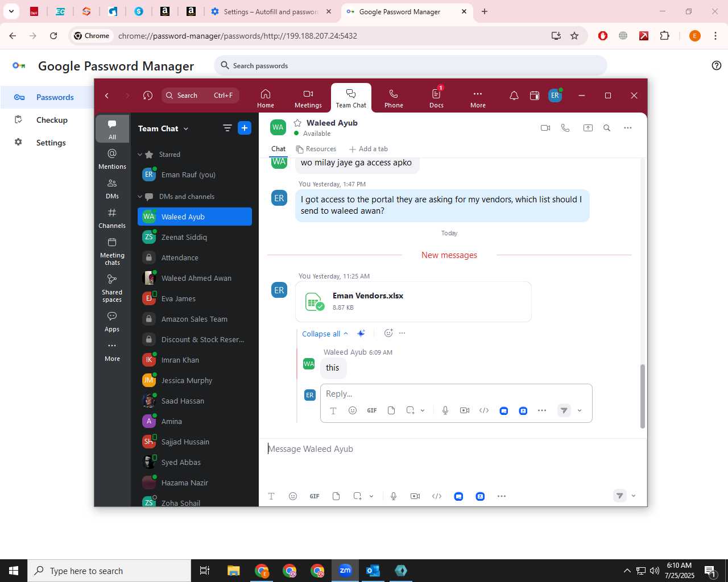Open Zoom Docs tab

point(436,98)
